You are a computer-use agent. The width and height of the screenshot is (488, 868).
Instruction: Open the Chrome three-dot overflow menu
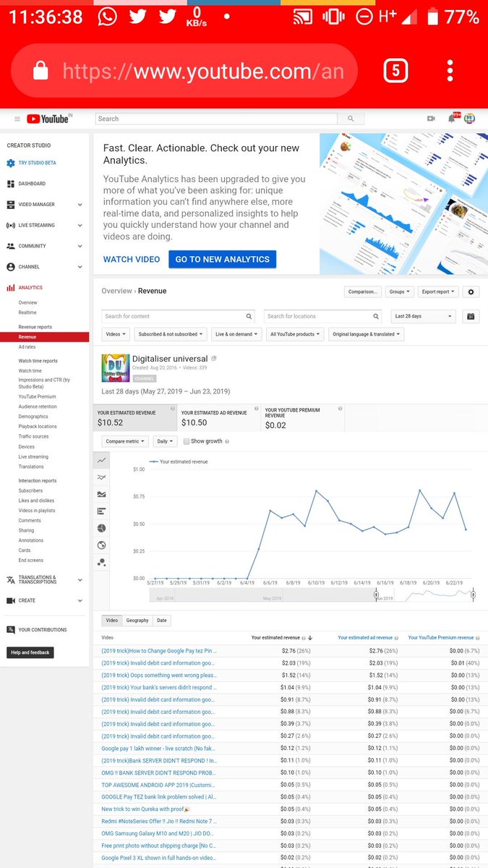tap(450, 70)
